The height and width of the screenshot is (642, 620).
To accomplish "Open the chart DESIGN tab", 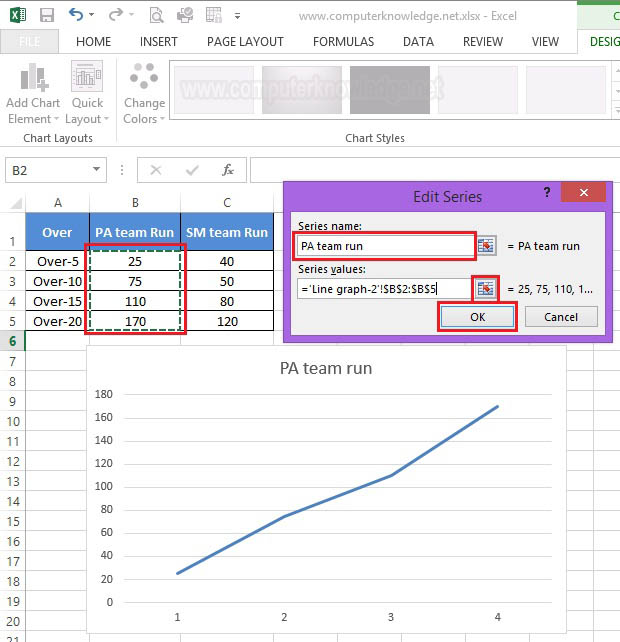I will point(604,41).
